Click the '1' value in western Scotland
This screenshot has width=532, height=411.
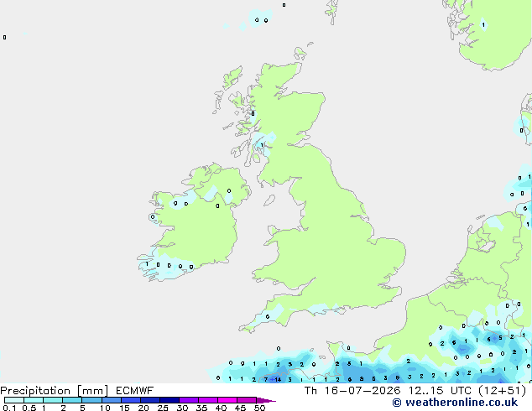pyautogui.click(x=262, y=145)
